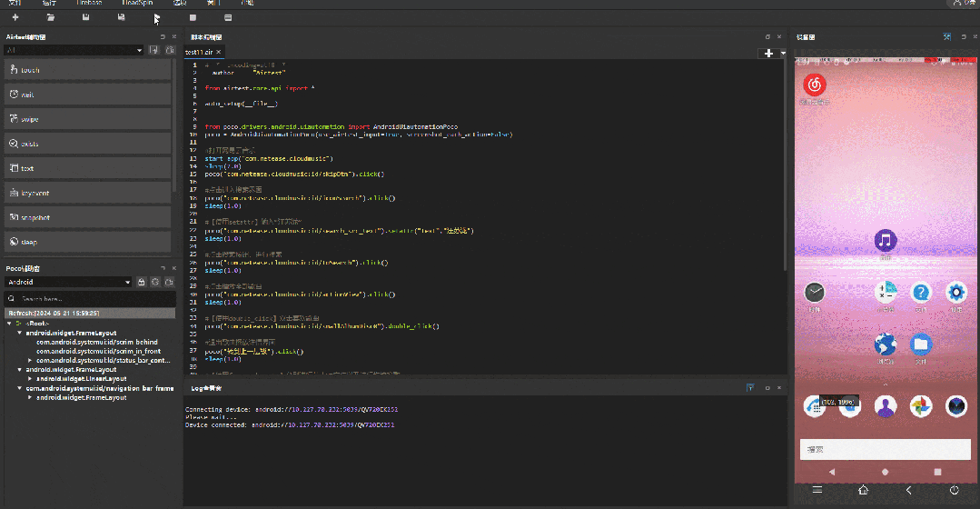The height and width of the screenshot is (509, 980).
Task: Click the add new tab plus button
Action: point(769,54)
